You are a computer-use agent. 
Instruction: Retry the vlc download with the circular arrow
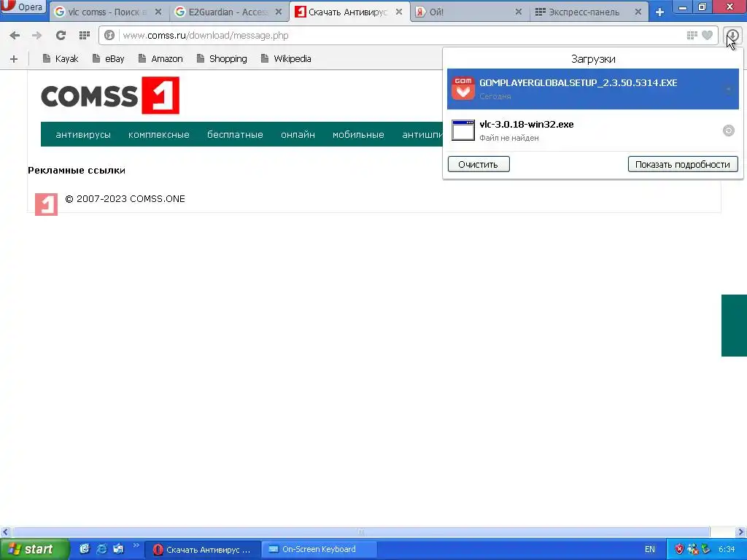729,131
